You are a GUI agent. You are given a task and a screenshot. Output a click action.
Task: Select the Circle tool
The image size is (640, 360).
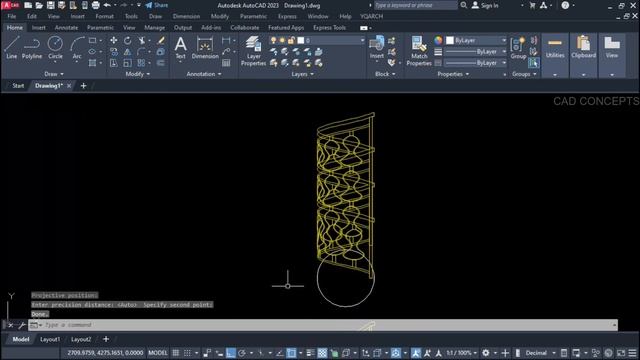(55, 48)
